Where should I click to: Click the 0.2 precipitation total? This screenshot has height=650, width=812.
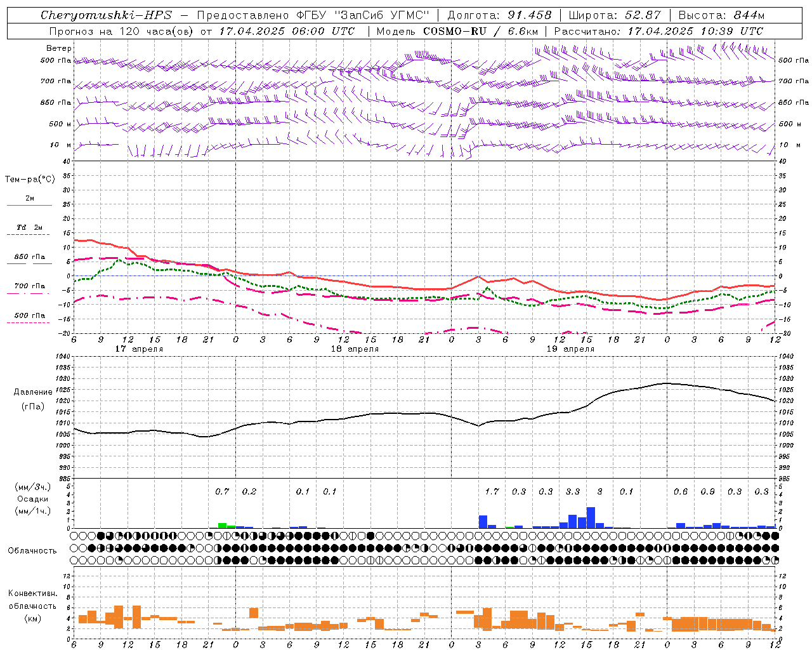(x=249, y=492)
